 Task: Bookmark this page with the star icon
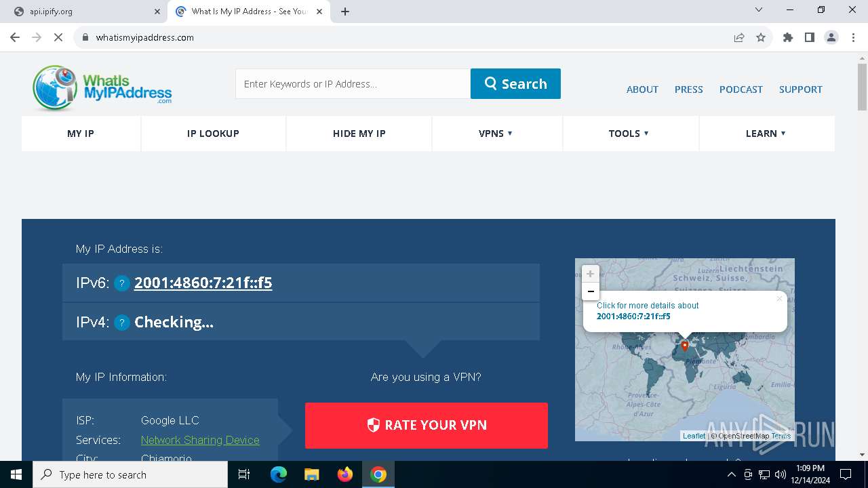click(x=761, y=37)
